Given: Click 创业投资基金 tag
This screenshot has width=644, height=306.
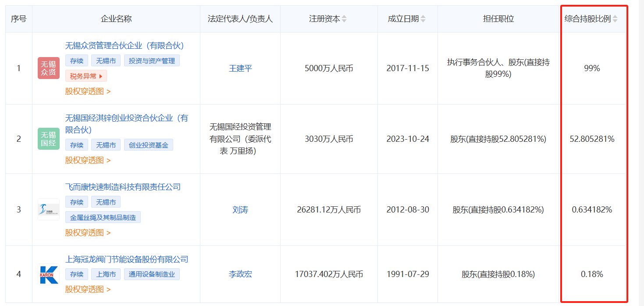Looking at the screenshot, I should coord(149,145).
